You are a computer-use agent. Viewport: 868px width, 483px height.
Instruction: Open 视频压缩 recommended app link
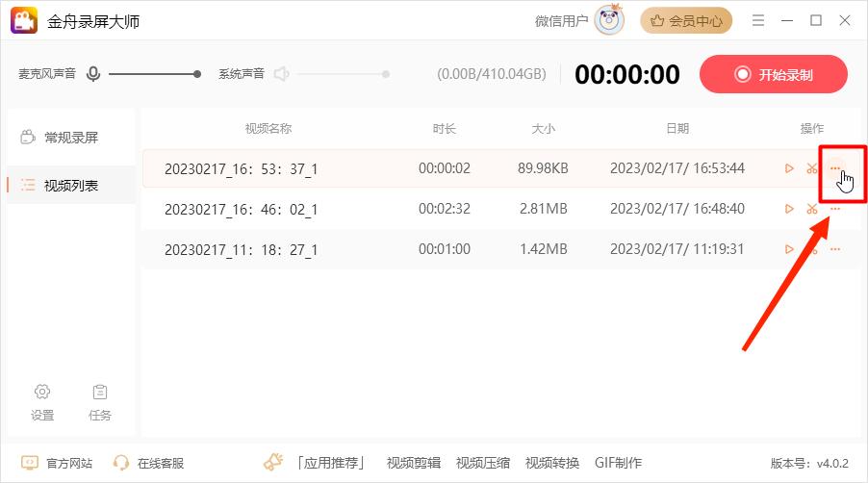click(483, 463)
